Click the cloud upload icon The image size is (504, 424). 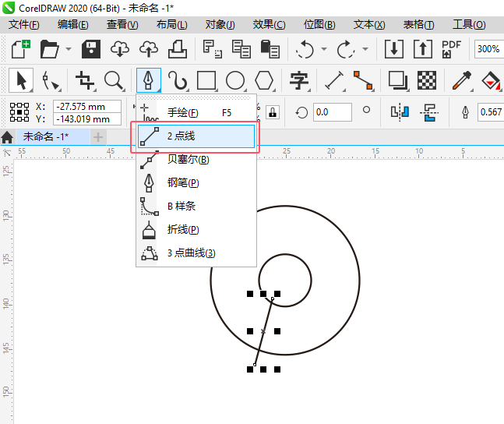149,49
